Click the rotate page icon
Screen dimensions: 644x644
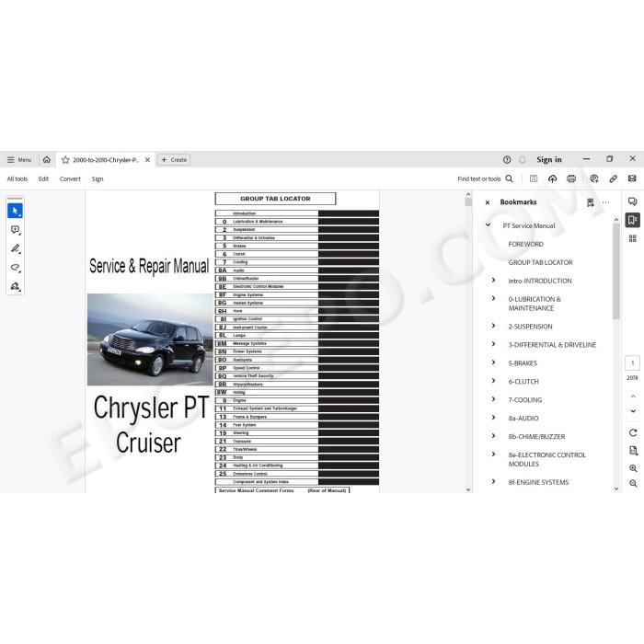click(x=633, y=432)
